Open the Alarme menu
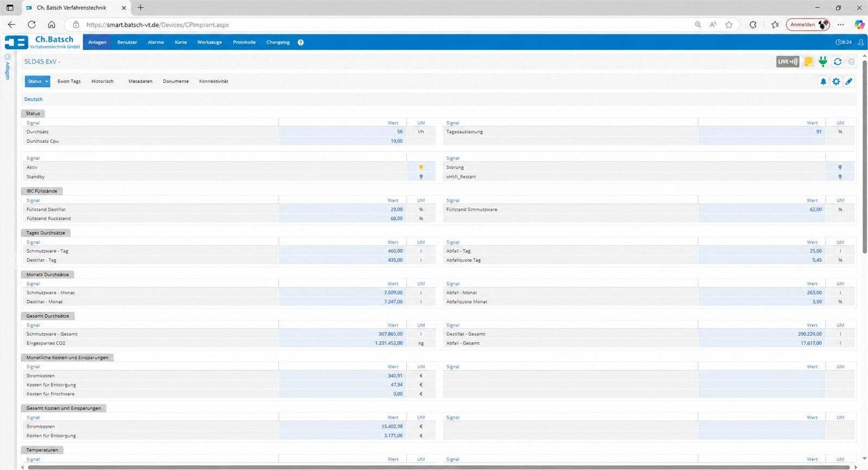 (156, 42)
